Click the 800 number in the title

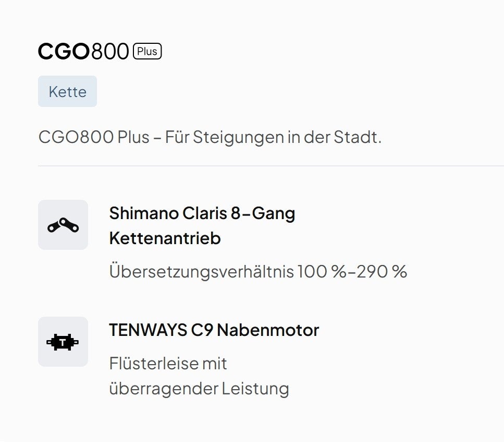pyautogui.click(x=110, y=52)
